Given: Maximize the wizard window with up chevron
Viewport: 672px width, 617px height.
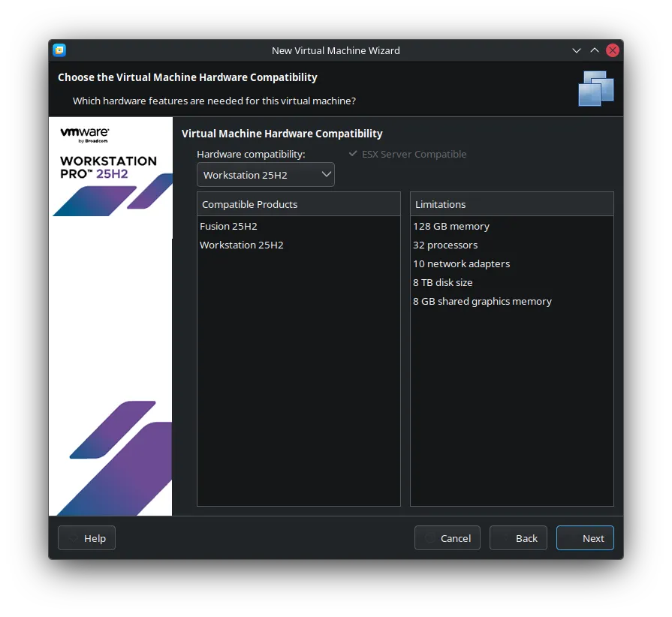Looking at the screenshot, I should click(x=595, y=50).
